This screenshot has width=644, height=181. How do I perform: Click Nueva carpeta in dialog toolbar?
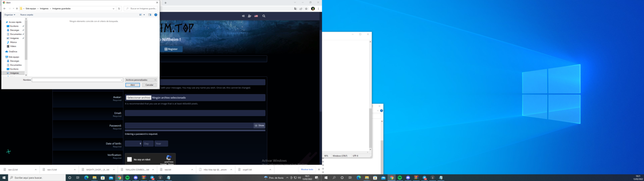pyautogui.click(x=26, y=15)
